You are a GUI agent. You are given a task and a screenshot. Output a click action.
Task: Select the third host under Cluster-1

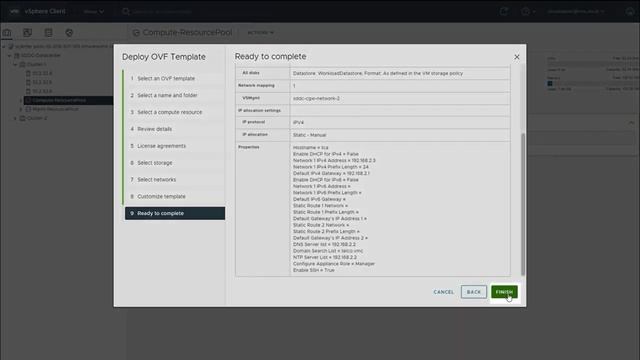42,91
